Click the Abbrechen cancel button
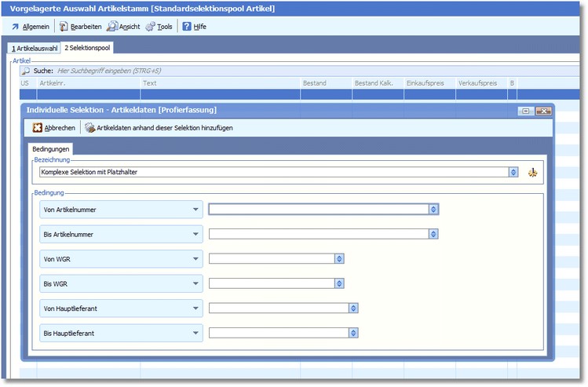Screen dimensions: 588x387 point(53,127)
